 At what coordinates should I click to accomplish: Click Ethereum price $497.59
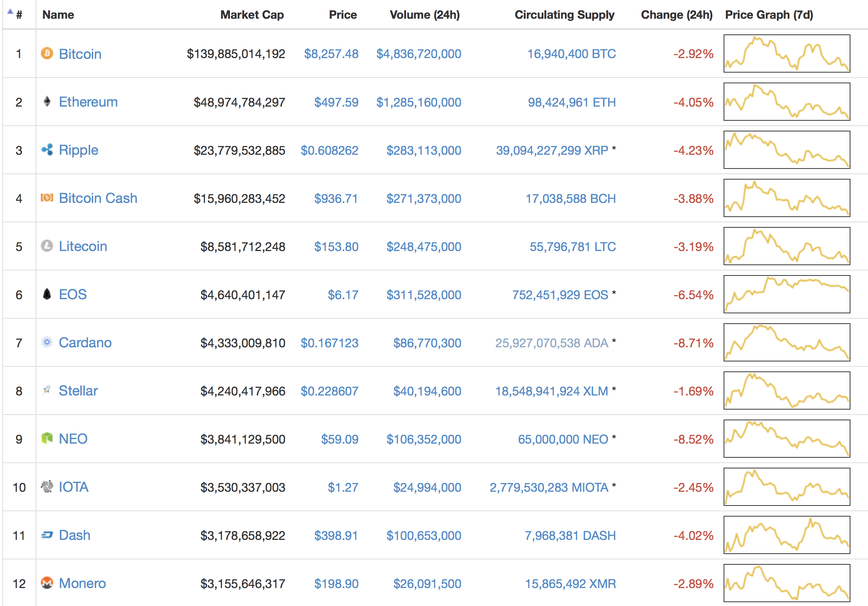coord(336,102)
